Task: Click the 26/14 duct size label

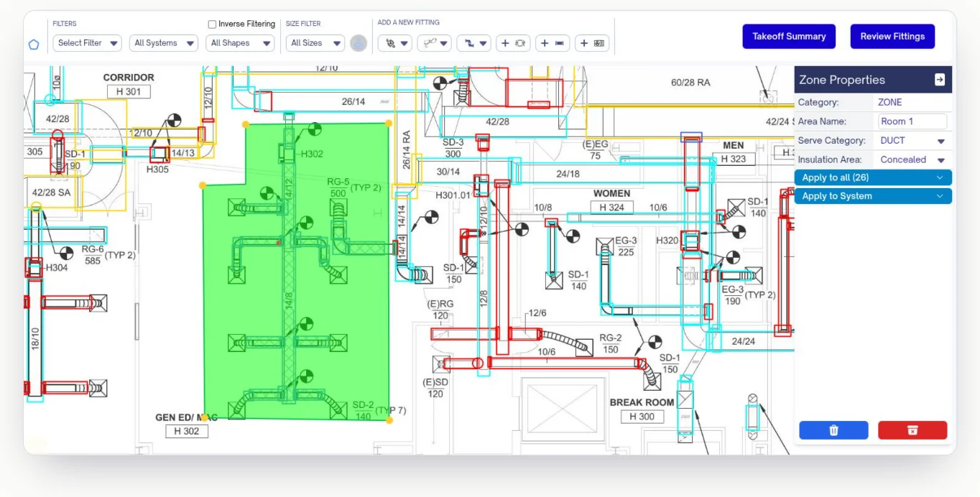Action: point(353,102)
